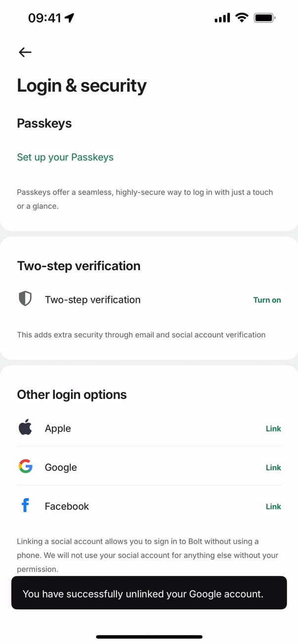Link your Google account
Image resolution: width=298 pixels, height=644 pixels.
pyautogui.click(x=273, y=468)
